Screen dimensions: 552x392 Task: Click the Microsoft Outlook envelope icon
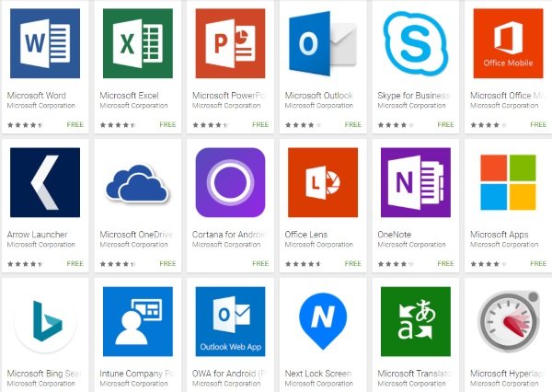[x=323, y=43]
